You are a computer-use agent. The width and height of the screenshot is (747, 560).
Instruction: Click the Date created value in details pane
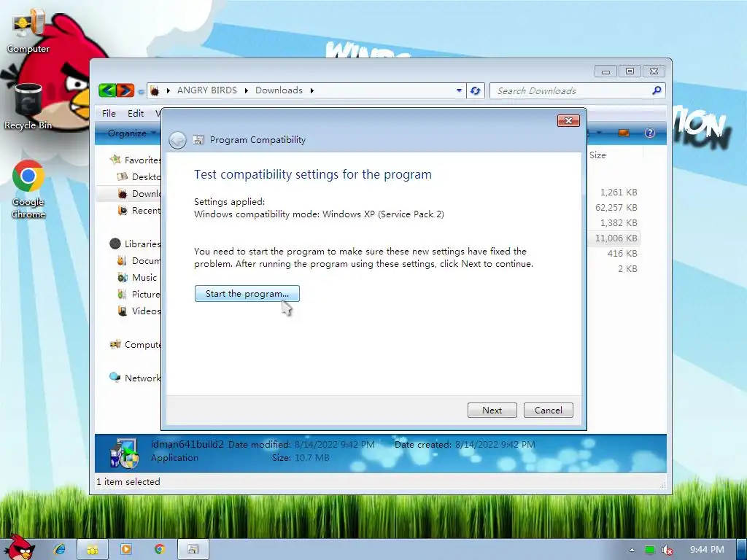tap(495, 444)
